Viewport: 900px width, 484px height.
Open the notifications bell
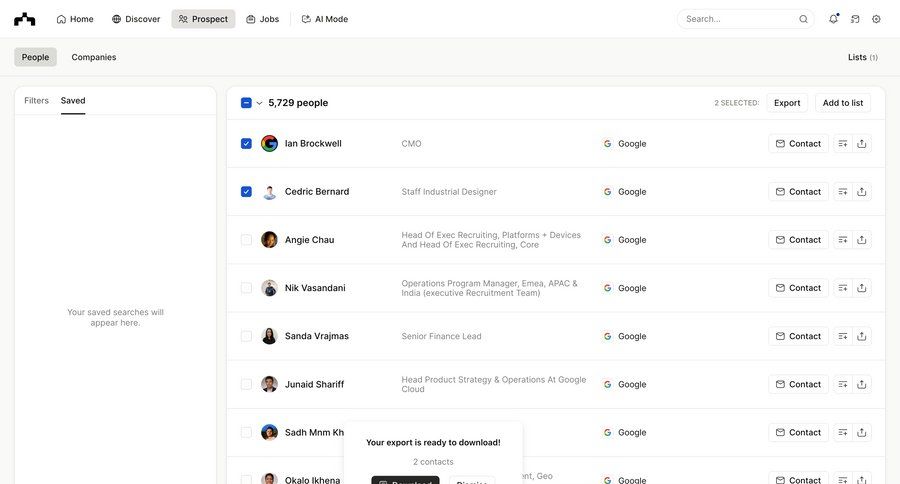tap(833, 19)
